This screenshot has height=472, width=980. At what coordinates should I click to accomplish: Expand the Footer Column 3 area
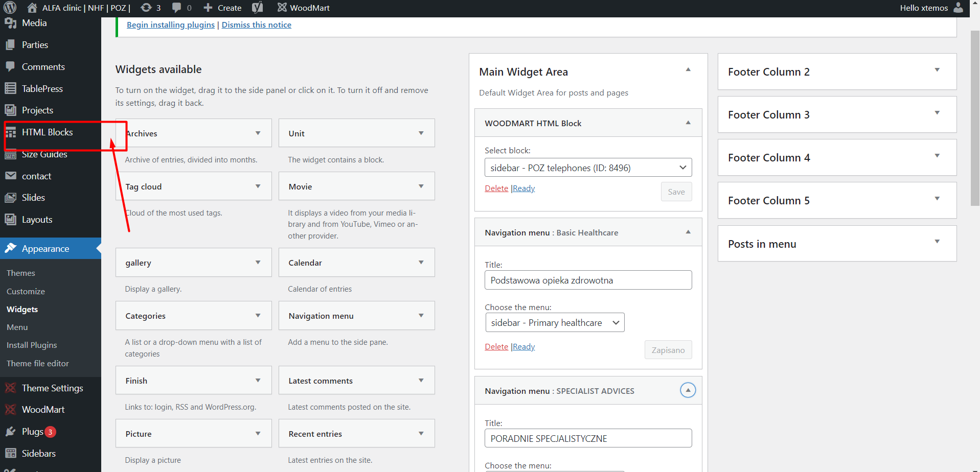(x=937, y=113)
